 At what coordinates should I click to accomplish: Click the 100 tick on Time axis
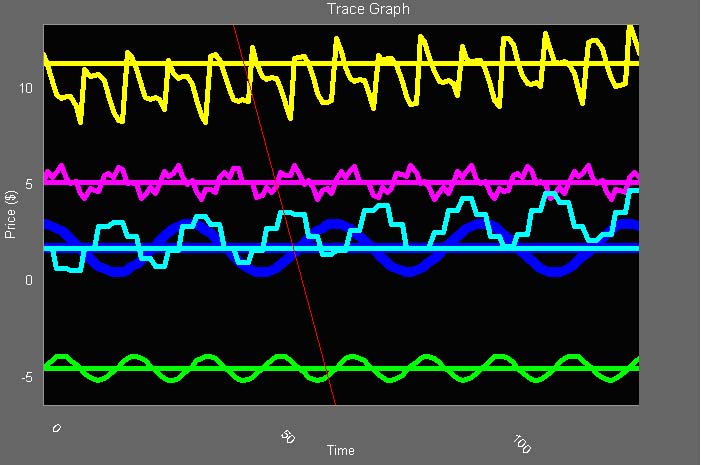(521, 441)
